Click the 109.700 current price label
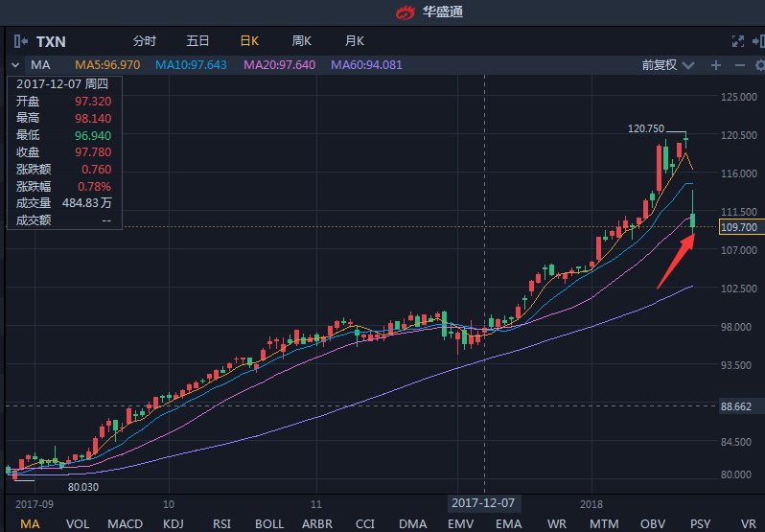 point(738,227)
